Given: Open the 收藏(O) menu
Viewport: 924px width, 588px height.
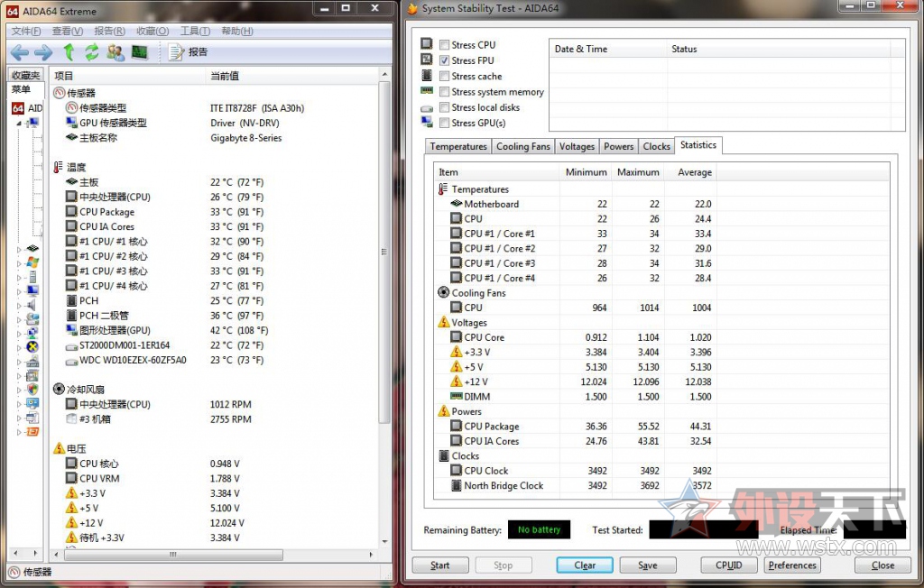Looking at the screenshot, I should coord(152,31).
